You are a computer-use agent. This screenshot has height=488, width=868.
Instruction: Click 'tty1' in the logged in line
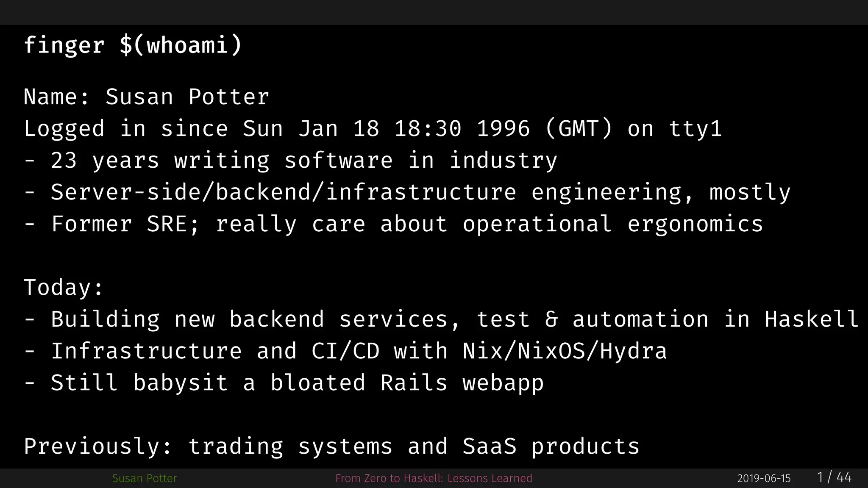click(696, 128)
